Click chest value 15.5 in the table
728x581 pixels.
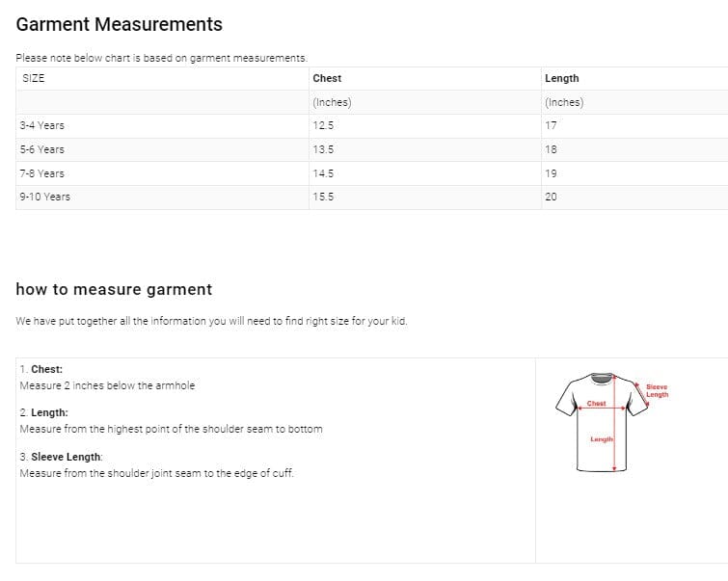tap(323, 197)
